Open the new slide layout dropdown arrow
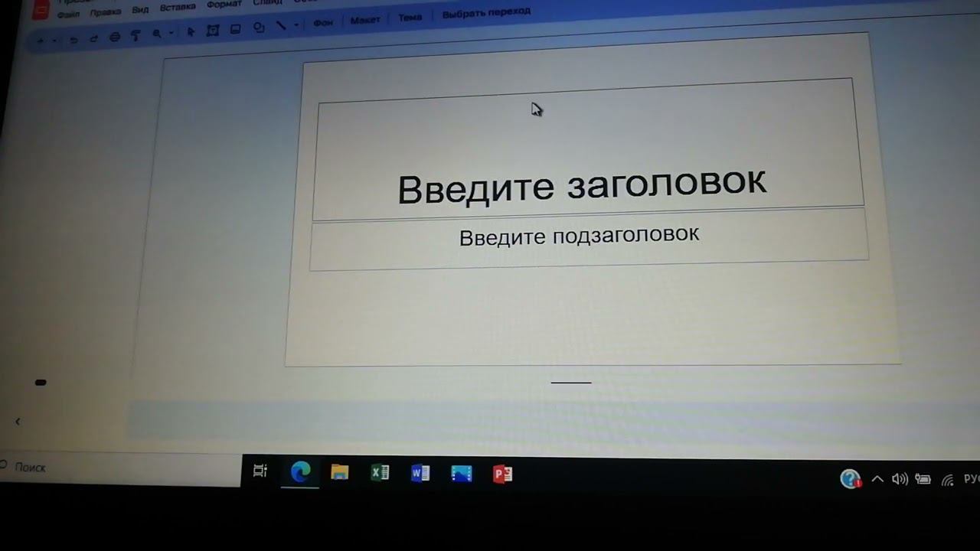Image resolution: width=980 pixels, height=551 pixels. coord(54,41)
